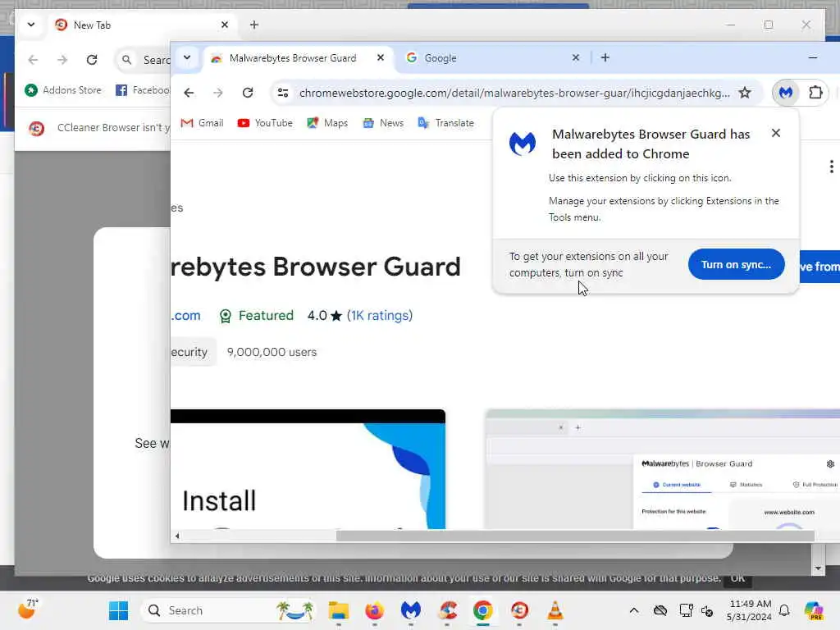Close the Malwarebytes Browser Guard tab
The width and height of the screenshot is (840, 630).
click(381, 57)
